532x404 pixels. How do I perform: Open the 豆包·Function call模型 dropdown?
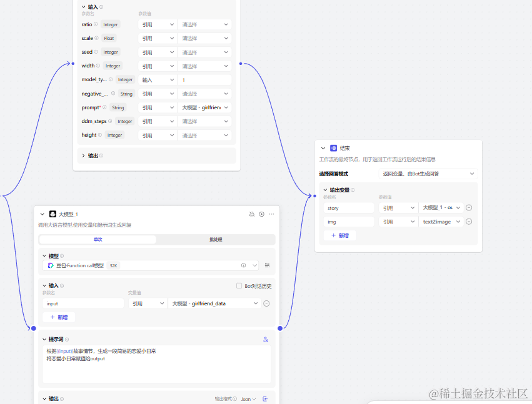(150, 265)
